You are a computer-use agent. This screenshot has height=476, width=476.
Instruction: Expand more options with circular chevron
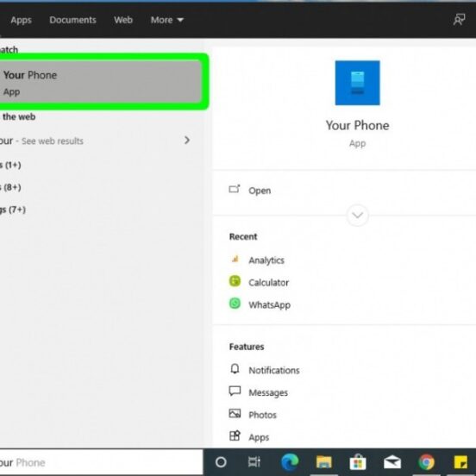click(357, 216)
